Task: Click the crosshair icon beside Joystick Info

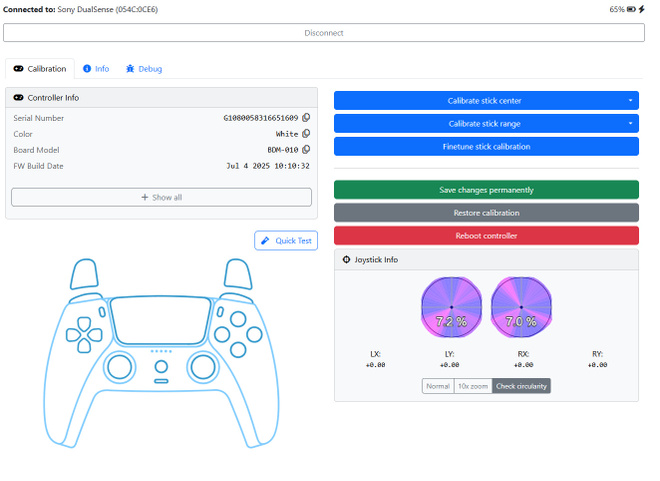Action: (346, 260)
